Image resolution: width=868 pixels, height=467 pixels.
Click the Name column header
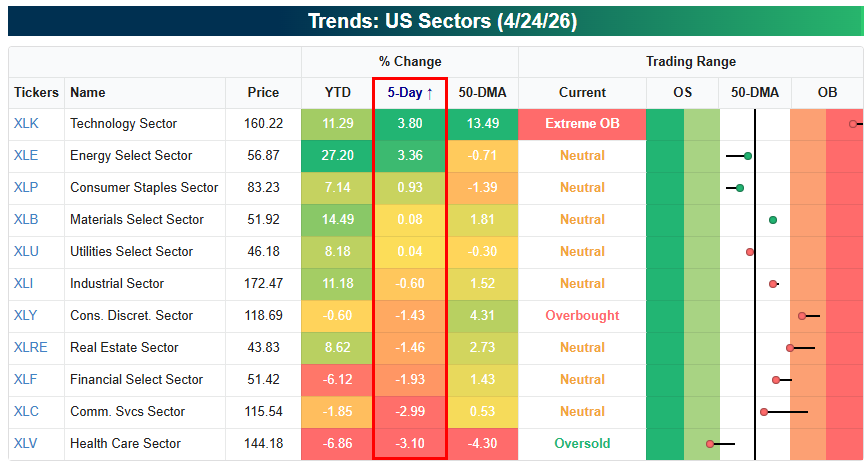click(88, 93)
